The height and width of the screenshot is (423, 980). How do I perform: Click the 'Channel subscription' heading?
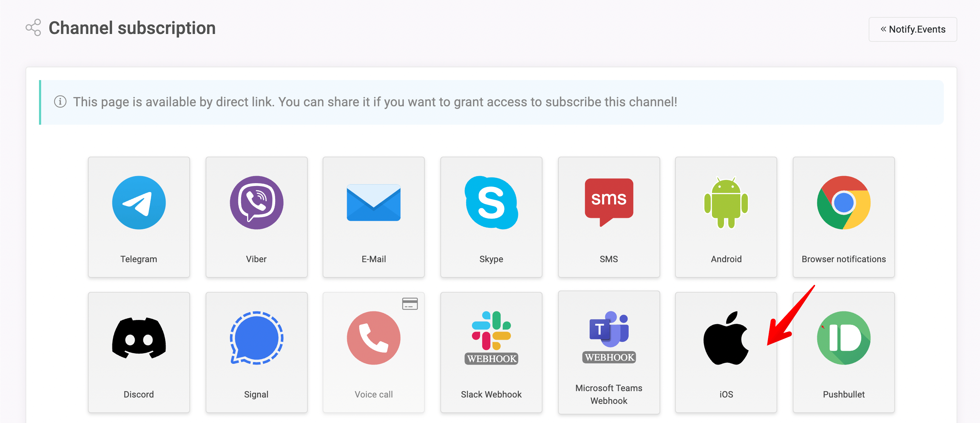coord(132,28)
